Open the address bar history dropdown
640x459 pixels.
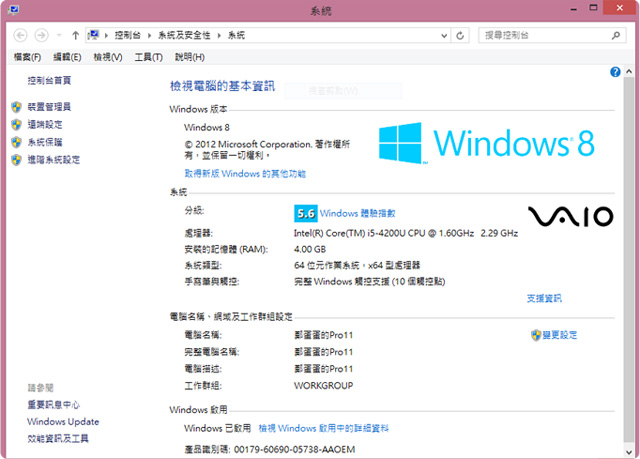tap(444, 36)
